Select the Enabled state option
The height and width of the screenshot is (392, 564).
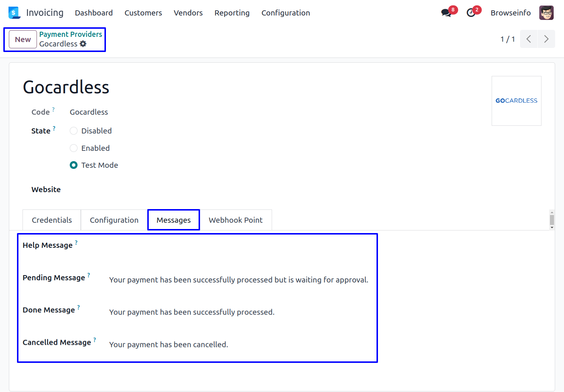74,148
